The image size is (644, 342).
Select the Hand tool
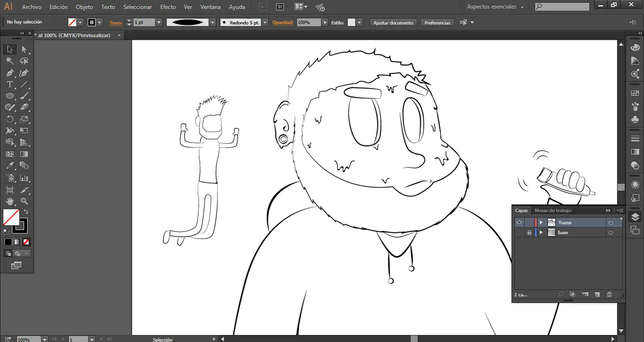pyautogui.click(x=10, y=201)
